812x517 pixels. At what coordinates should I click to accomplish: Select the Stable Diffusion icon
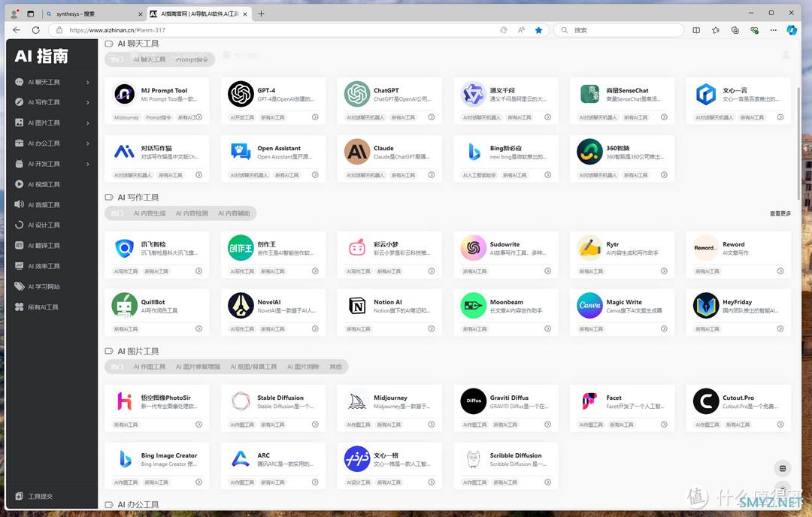coord(241,401)
